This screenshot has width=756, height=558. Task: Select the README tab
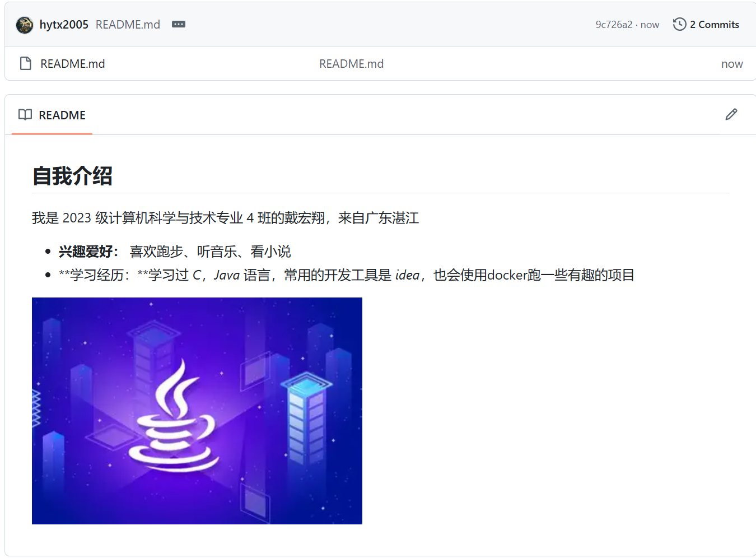point(52,115)
